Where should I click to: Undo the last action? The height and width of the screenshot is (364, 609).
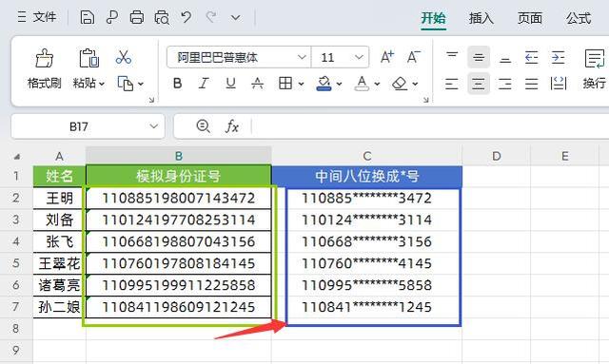pos(187,17)
